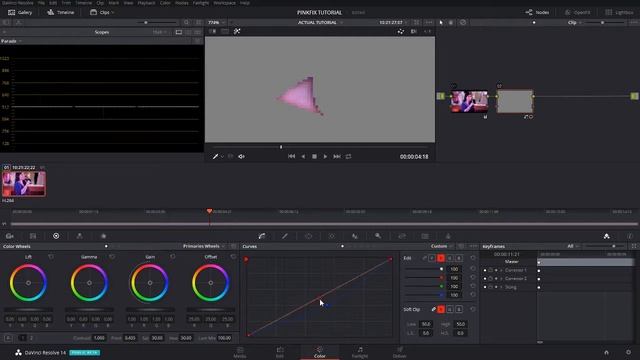
Task: Open the Keyframes All filter dropdown
Action: click(x=573, y=246)
